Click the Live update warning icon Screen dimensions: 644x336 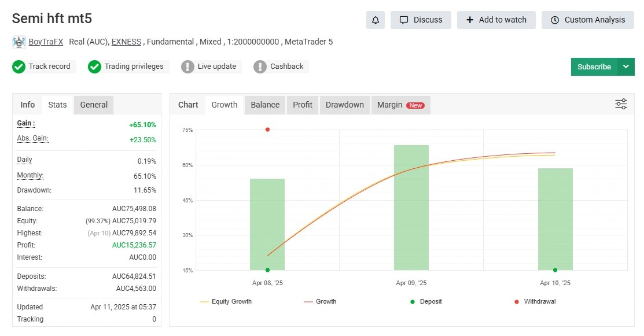click(187, 67)
